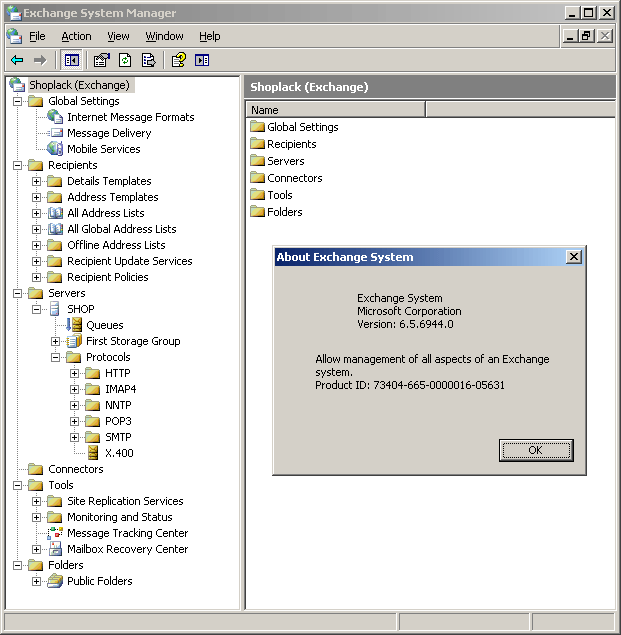
Task: Click OK in About Exchange System dialog
Action: pos(536,450)
